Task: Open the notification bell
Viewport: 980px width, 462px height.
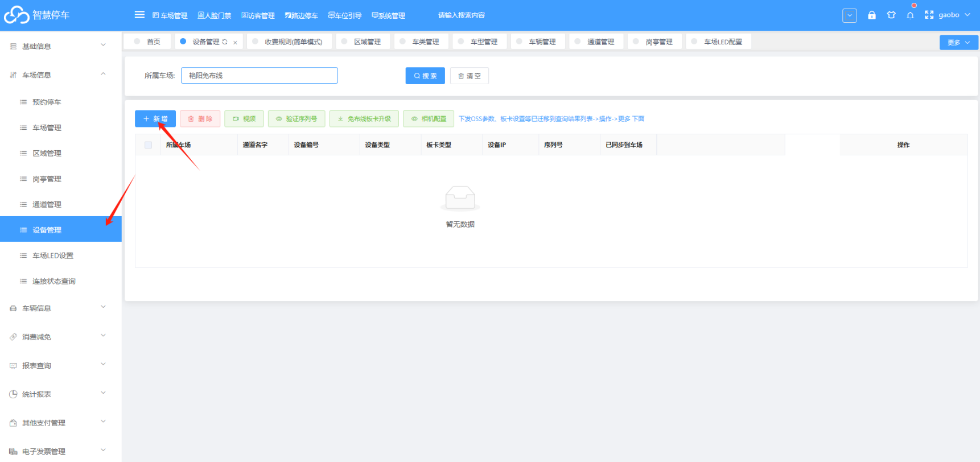Action: (x=911, y=15)
